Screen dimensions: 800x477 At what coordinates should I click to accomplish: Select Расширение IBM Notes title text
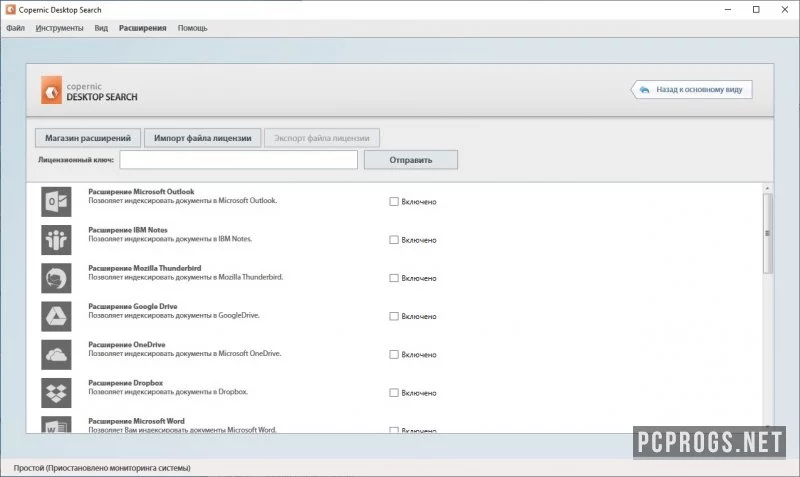tap(128, 230)
